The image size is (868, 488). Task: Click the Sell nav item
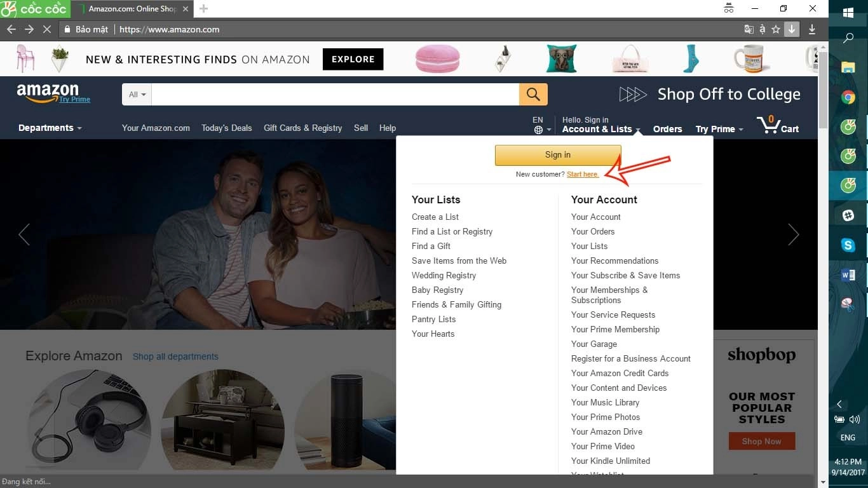pyautogui.click(x=361, y=128)
